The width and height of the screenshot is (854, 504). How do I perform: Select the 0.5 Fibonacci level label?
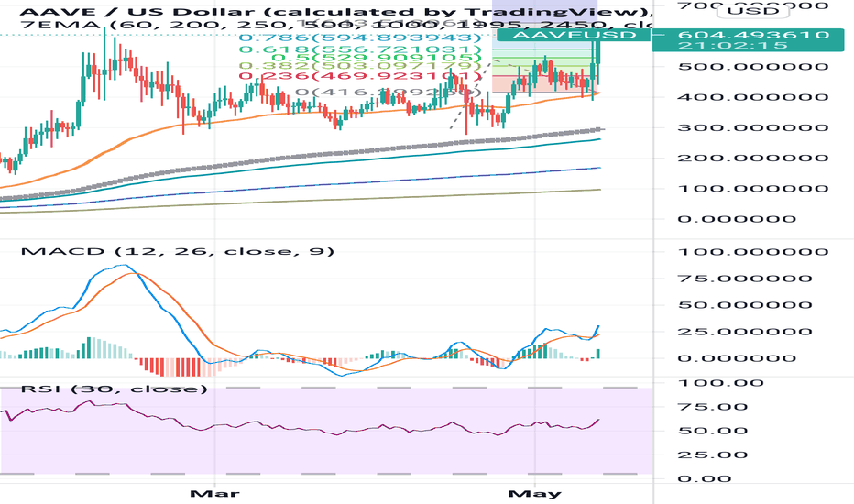click(x=376, y=58)
